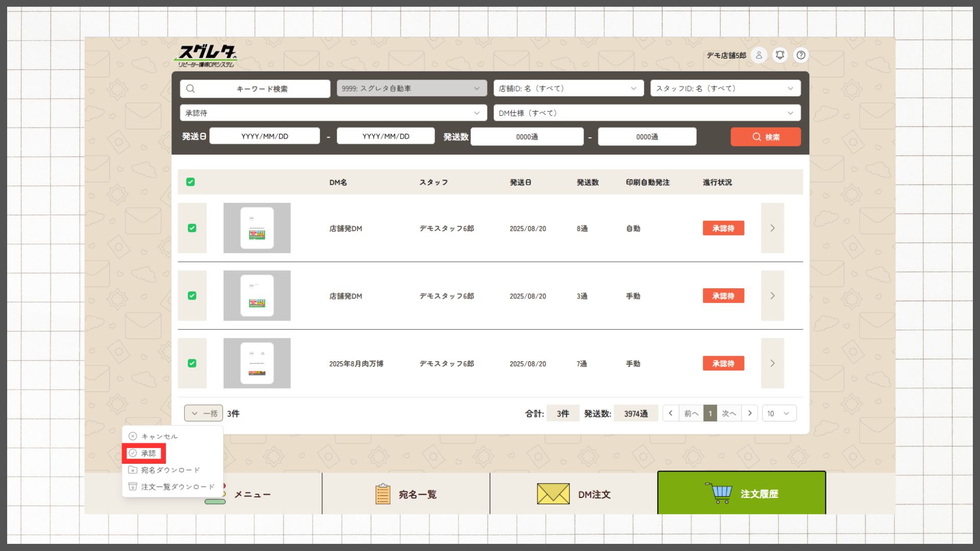Click the 宛名一覧 clipboard icon
Image resolution: width=980 pixels, height=551 pixels.
point(383,494)
